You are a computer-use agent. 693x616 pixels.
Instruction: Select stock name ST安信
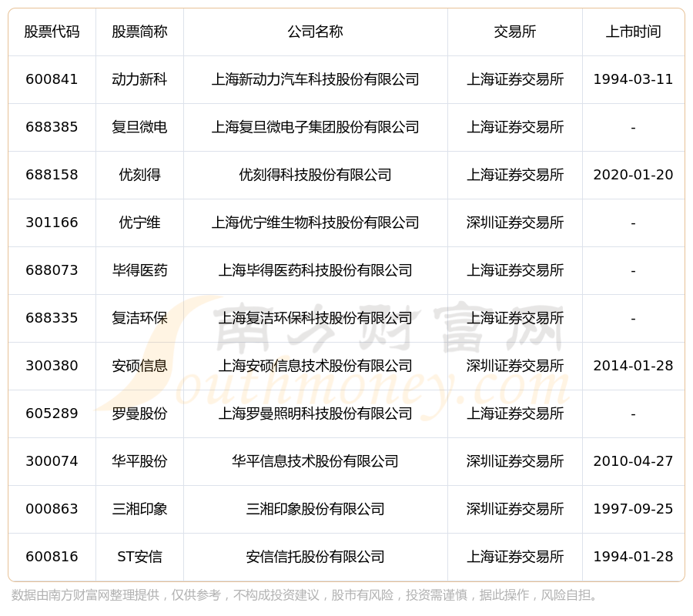pos(139,557)
